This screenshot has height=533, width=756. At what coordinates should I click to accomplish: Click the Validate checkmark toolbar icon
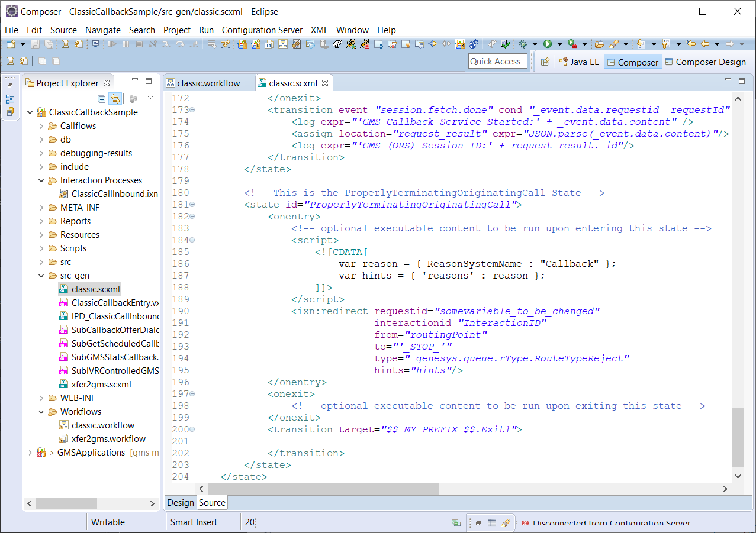[506, 44]
